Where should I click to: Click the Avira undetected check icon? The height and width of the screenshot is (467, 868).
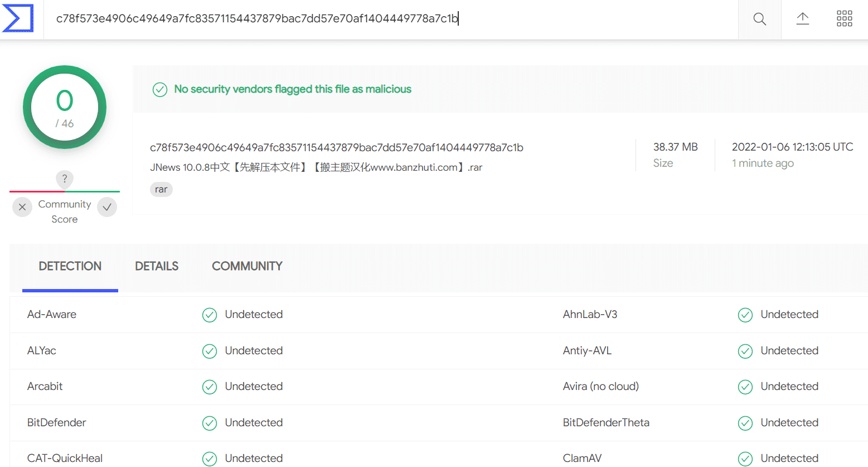tap(745, 387)
